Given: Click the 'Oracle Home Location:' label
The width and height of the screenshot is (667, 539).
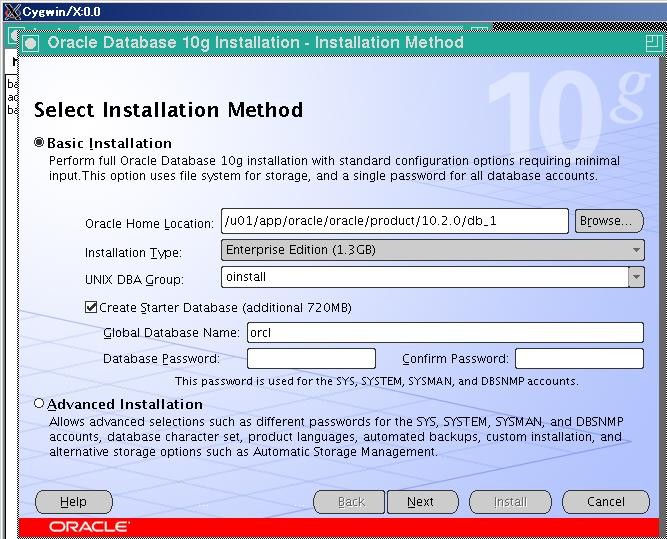Looking at the screenshot, I should pos(149,224).
